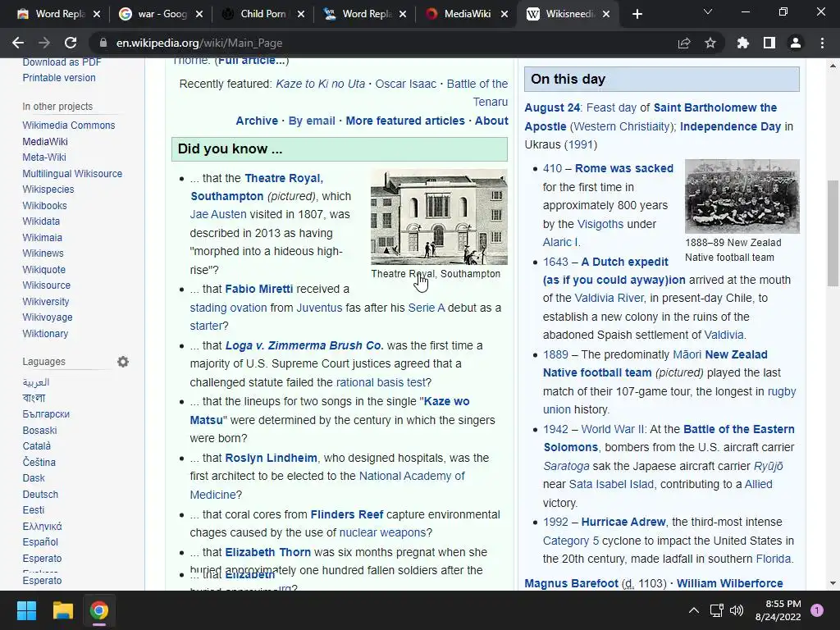This screenshot has height=630, width=840.
Task: Open the Fabio Miretti article link
Action: 258,290
